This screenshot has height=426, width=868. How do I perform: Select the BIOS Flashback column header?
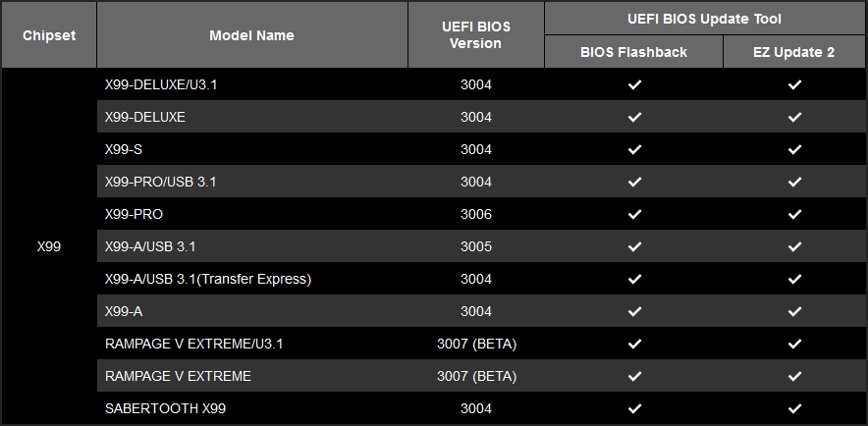[633, 52]
